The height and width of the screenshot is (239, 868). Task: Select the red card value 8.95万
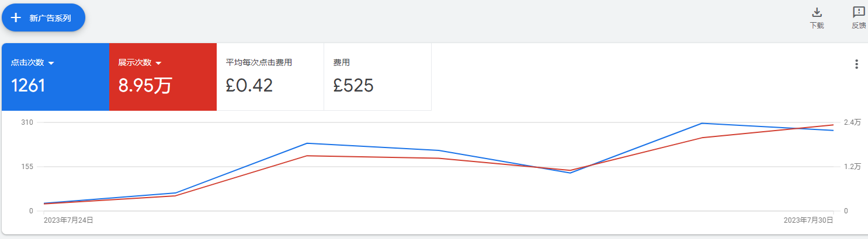145,86
